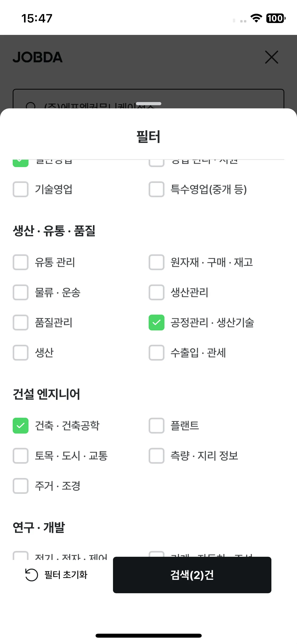Check the 수출입 · 관세 checkbox
Image resolution: width=297 pixels, height=644 pixels.
tap(157, 353)
